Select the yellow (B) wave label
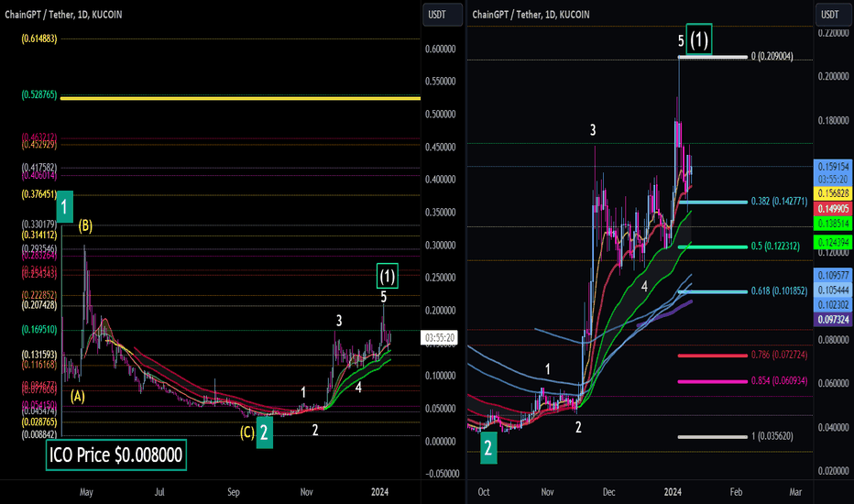This screenshot has height=504, width=854. click(85, 225)
